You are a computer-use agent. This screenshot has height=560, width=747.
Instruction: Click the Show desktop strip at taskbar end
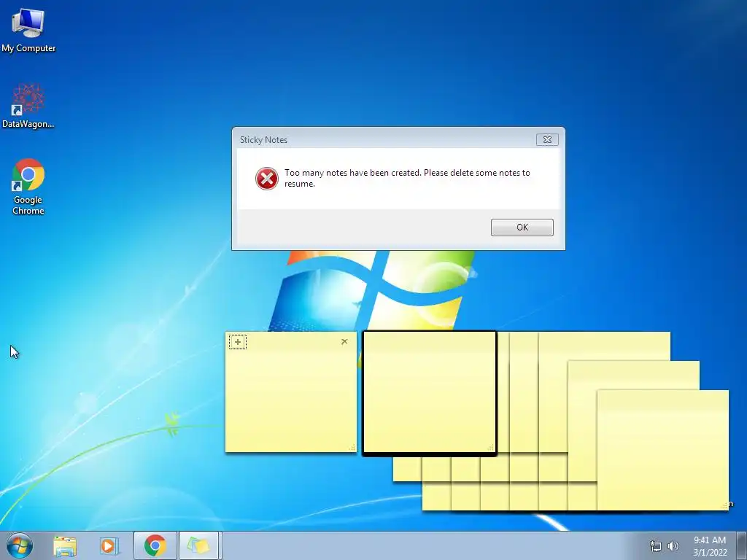tap(742, 545)
